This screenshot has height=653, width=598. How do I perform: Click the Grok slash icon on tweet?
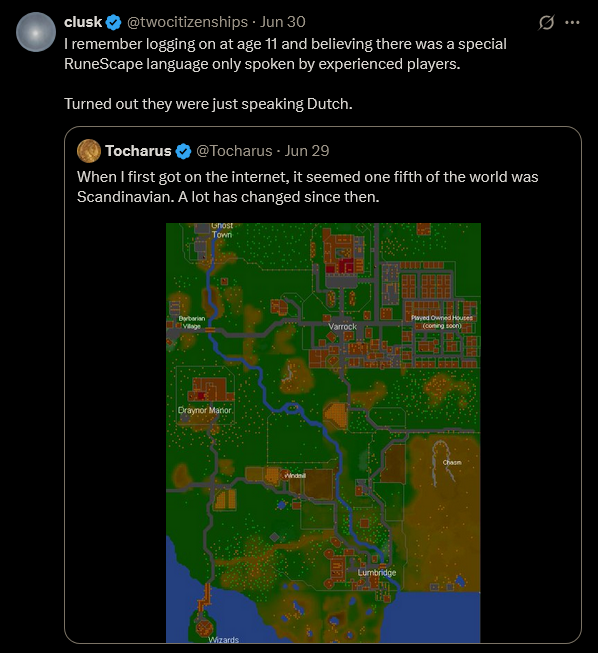point(546,22)
